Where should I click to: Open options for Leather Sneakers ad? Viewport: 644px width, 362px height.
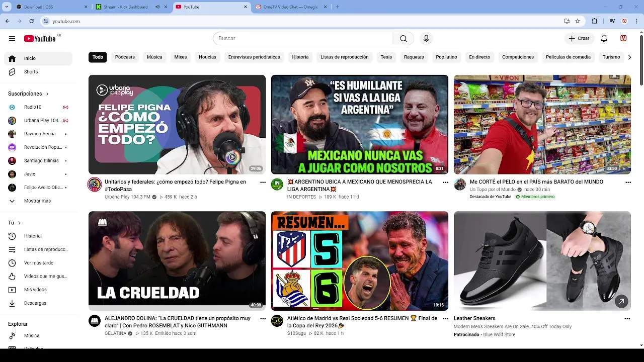(x=627, y=319)
